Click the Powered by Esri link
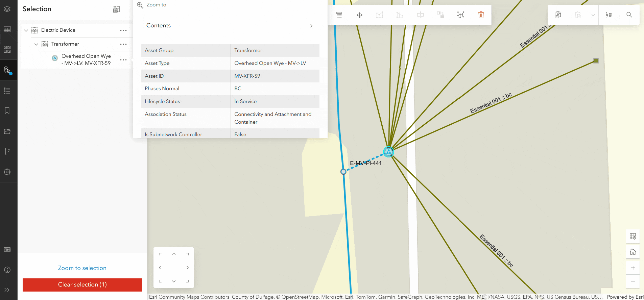 pyautogui.click(x=625, y=297)
